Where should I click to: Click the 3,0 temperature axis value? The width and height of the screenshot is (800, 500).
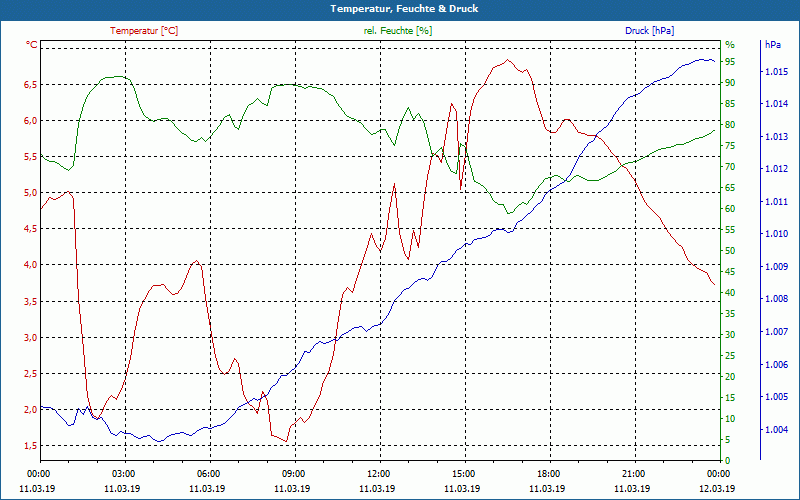pos(31,338)
